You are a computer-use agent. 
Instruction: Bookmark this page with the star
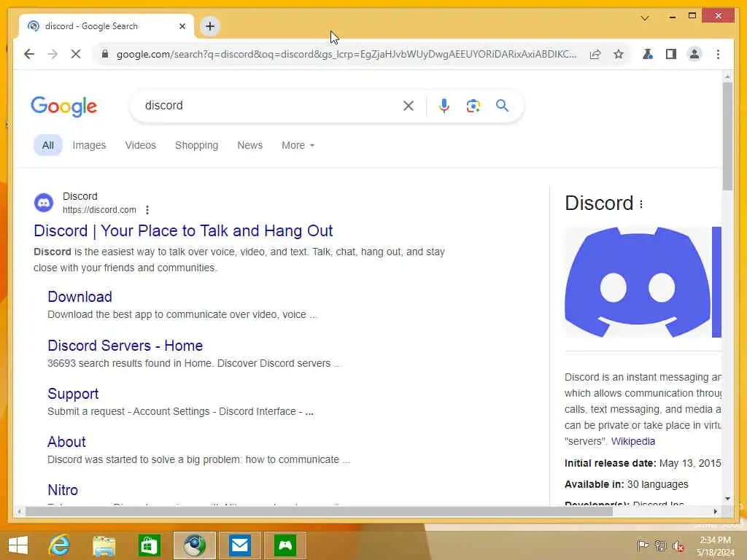[619, 54]
